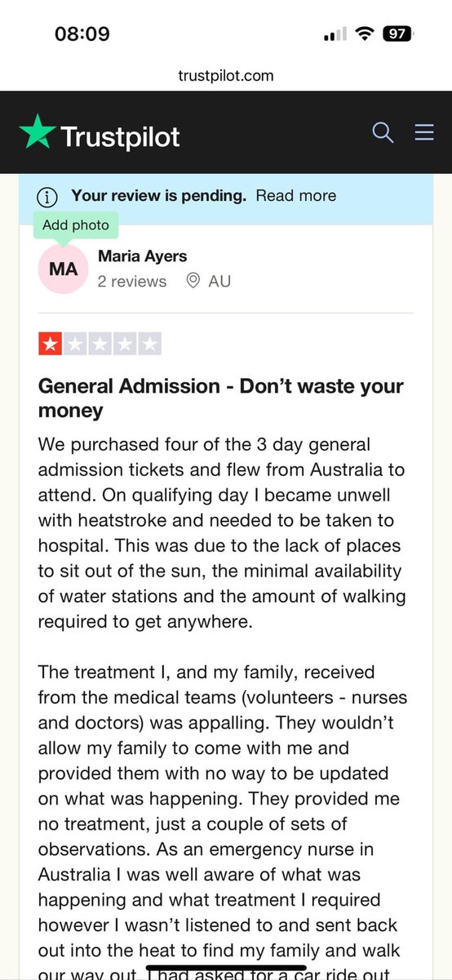Click the info circle icon in the pending banner
Viewport: 452px width, 980px height.
coord(48,196)
